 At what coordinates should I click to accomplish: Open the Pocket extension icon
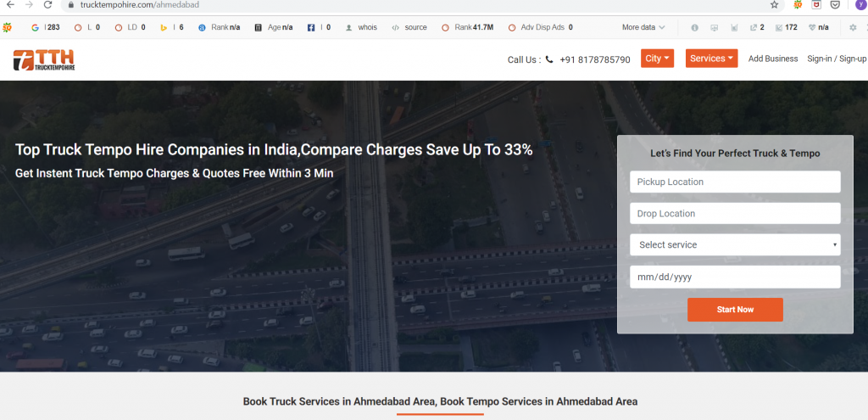tap(836, 5)
